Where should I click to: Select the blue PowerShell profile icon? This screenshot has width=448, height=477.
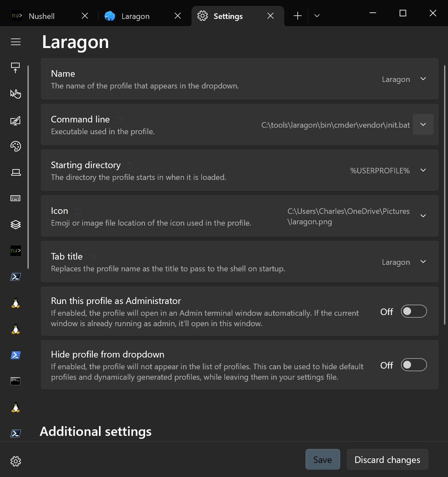[x=15, y=355]
